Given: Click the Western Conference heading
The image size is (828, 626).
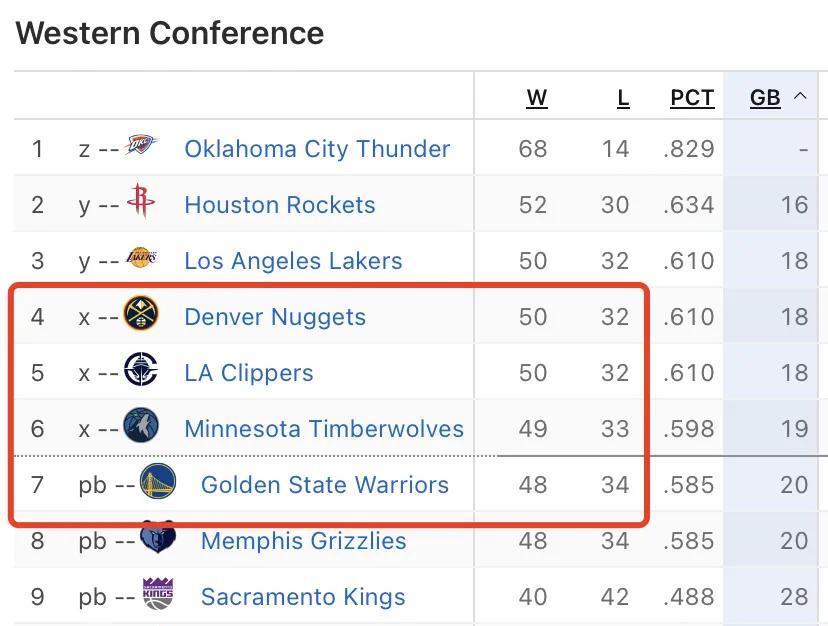Looking at the screenshot, I should pyautogui.click(x=170, y=33).
